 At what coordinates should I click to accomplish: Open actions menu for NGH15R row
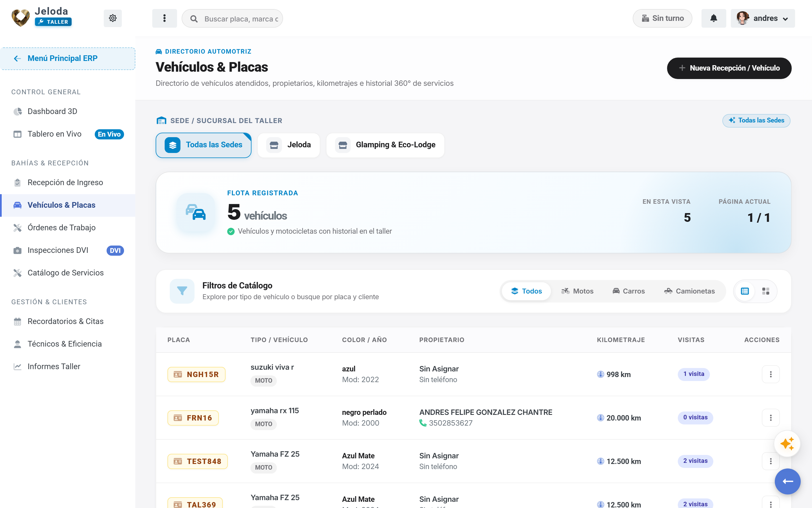[x=771, y=374]
